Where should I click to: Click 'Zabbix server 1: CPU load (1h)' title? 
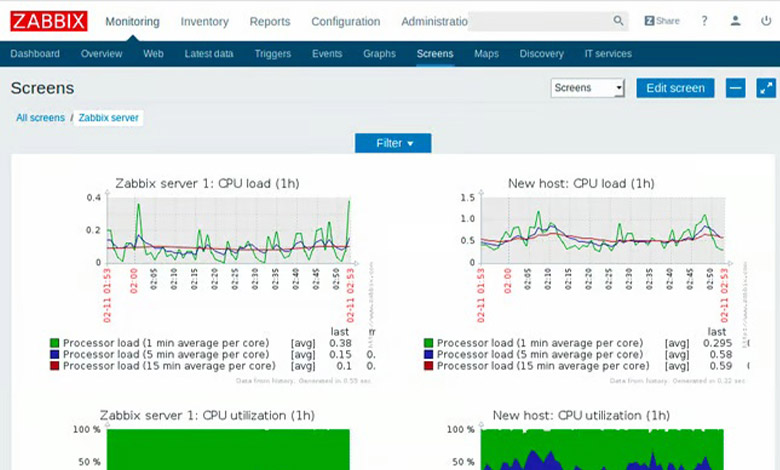click(x=207, y=184)
